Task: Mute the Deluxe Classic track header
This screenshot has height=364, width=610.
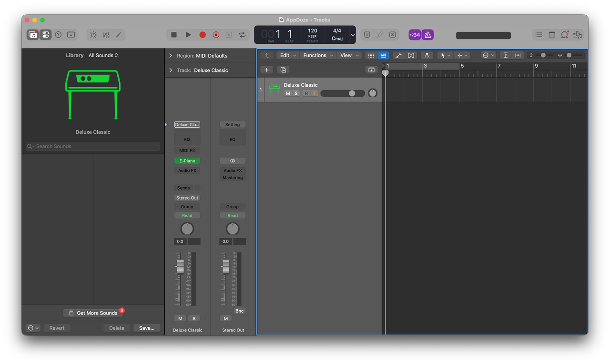Action: tap(288, 93)
